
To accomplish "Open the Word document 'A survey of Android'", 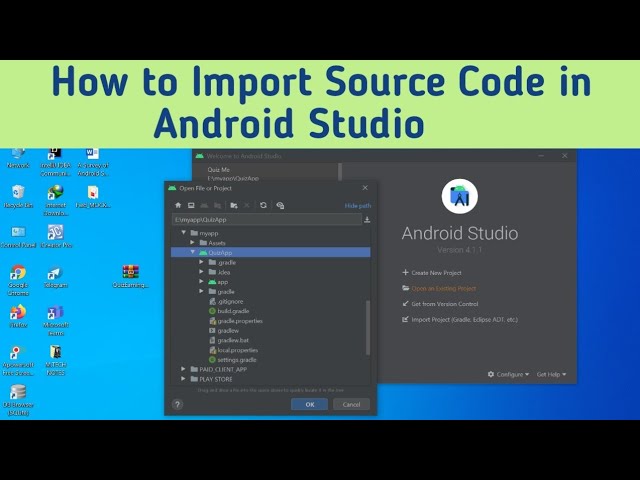I will (x=93, y=162).
